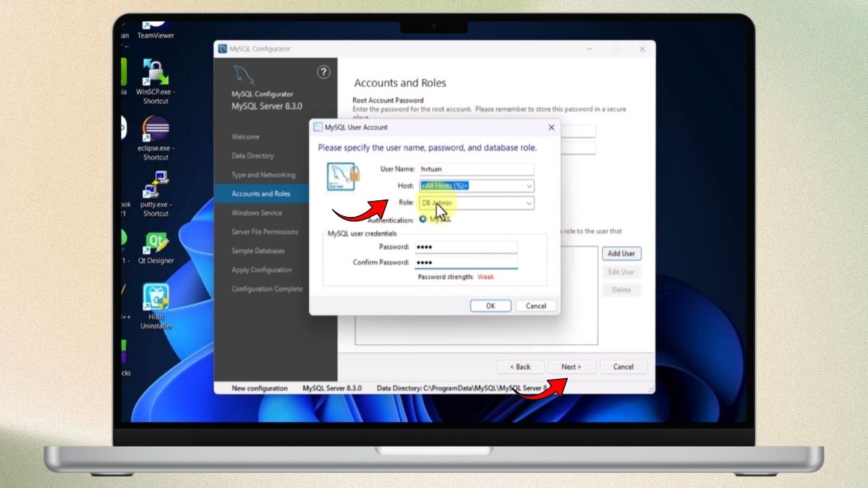Click the Password input field
The height and width of the screenshot is (488, 868).
[x=467, y=247]
